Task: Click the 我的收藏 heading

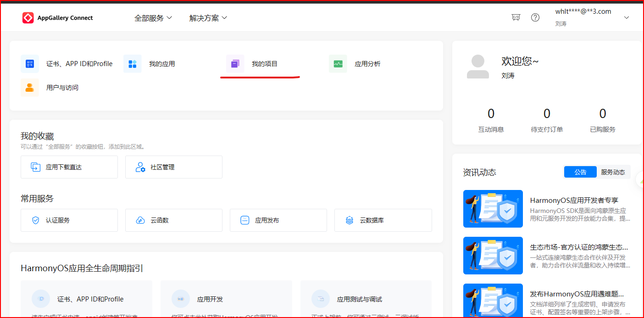Action: click(x=37, y=136)
